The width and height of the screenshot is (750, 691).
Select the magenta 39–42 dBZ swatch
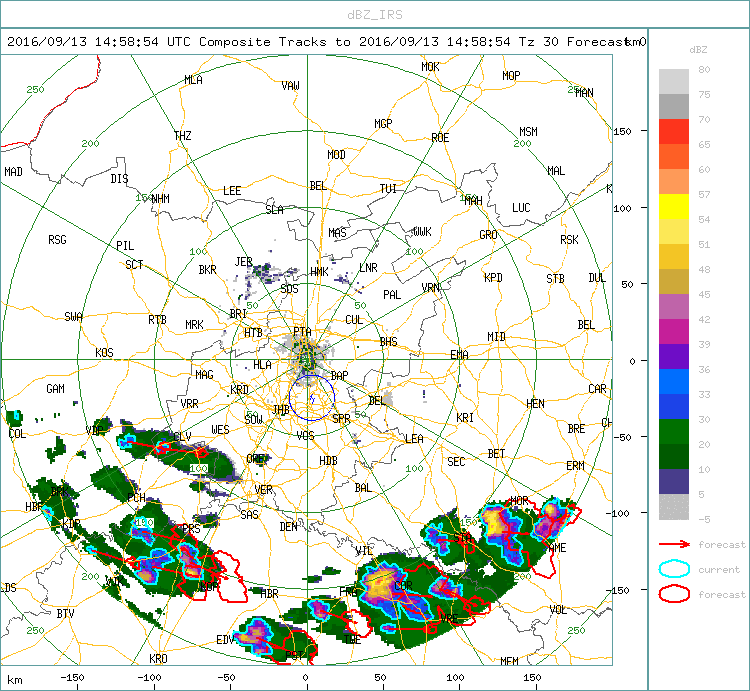click(674, 331)
